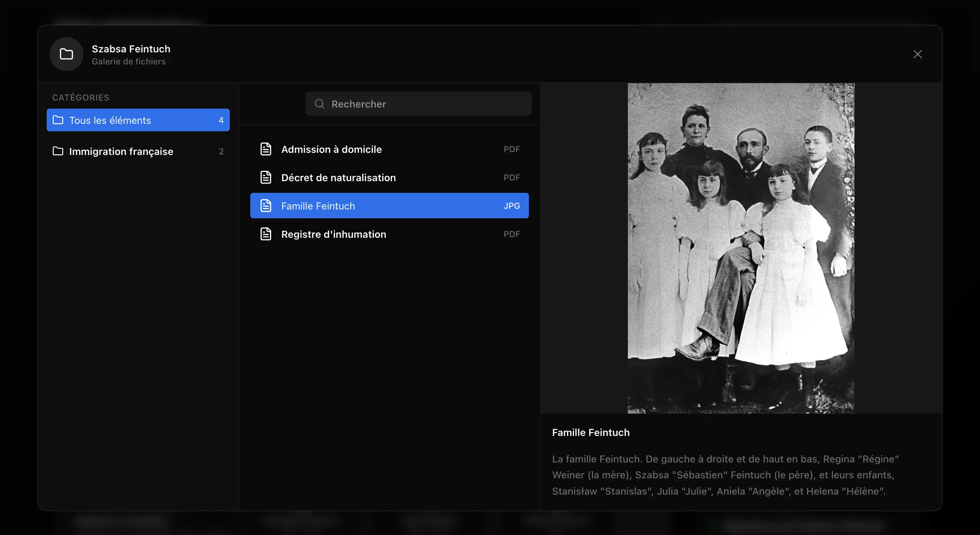Viewport: 980px width, 535px height.
Task: Open the Décret de naturalisation file
Action: point(338,177)
